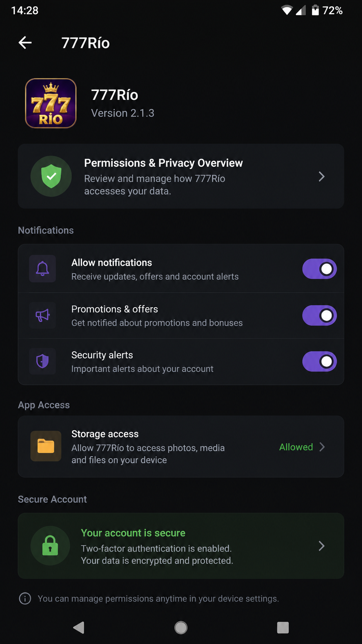This screenshot has width=362, height=644.
Task: Toggle the Security alerts switch
Action: tap(319, 361)
